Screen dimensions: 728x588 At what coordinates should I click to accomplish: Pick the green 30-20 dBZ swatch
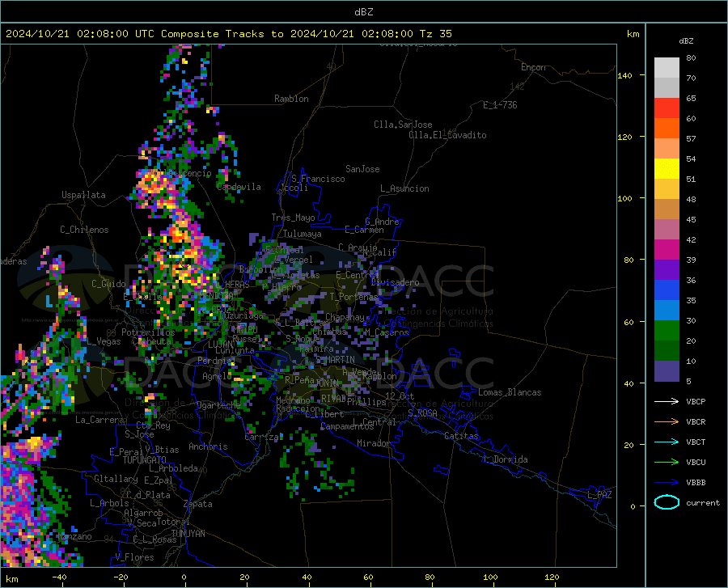(x=667, y=331)
